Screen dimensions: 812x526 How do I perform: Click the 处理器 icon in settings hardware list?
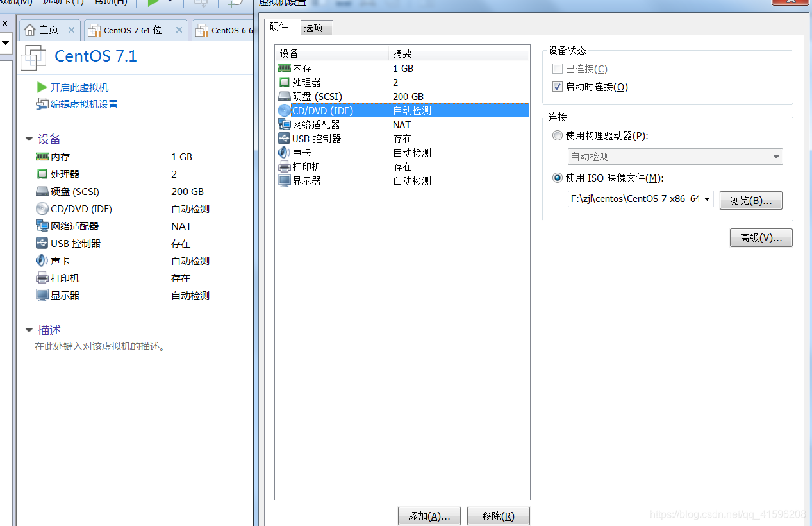pyautogui.click(x=285, y=82)
